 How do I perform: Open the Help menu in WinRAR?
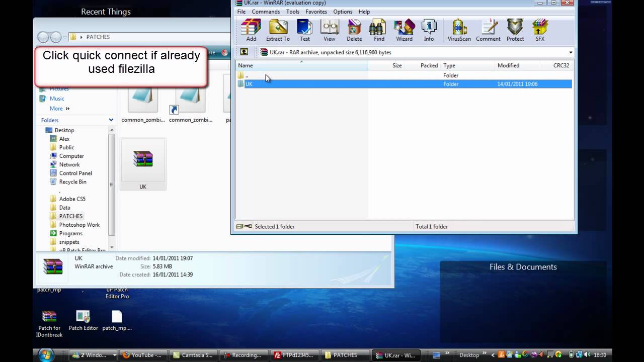(364, 12)
